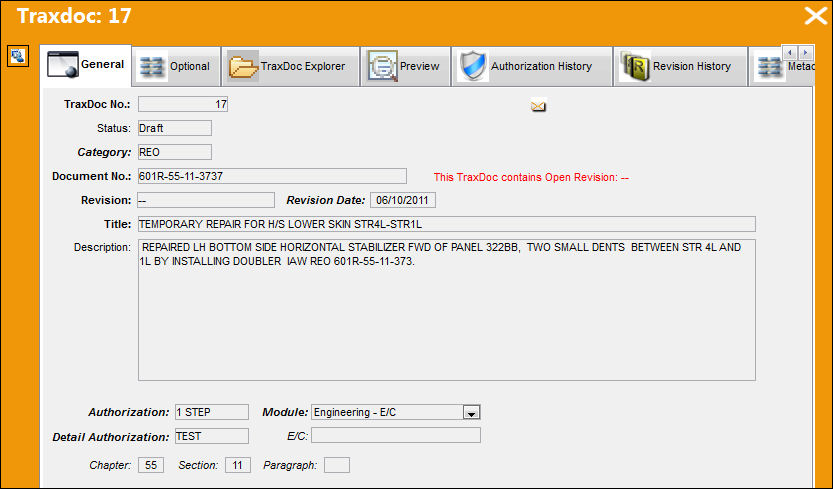Click the Revision Date field
The height and width of the screenshot is (489, 833).
click(x=403, y=200)
